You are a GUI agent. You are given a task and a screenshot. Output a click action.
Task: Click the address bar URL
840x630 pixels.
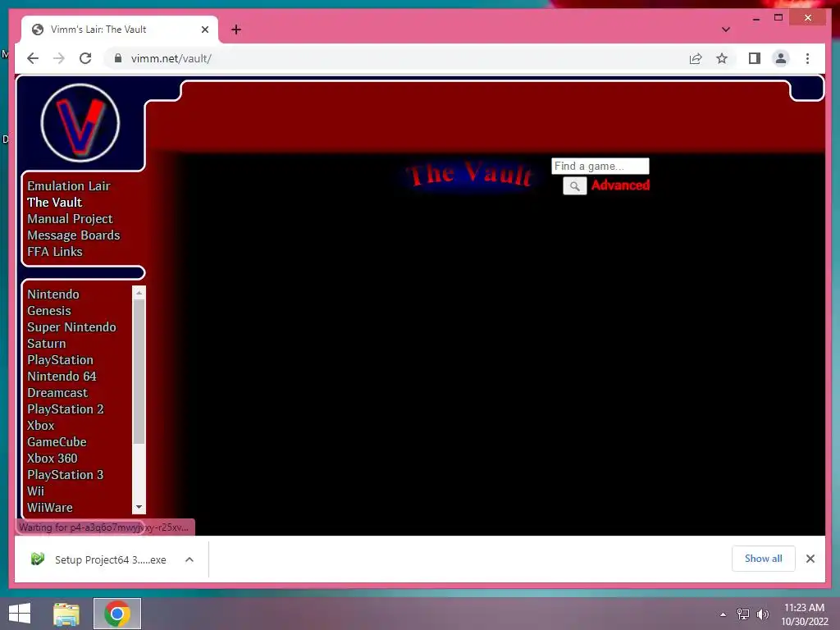pyautogui.click(x=171, y=58)
